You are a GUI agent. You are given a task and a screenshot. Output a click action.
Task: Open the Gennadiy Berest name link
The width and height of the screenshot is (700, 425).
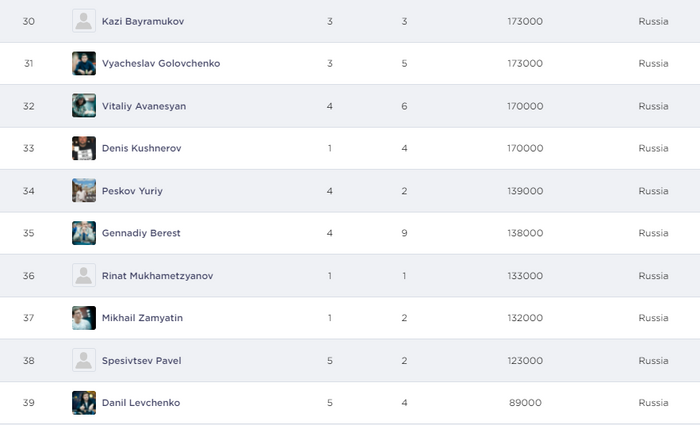pos(141,233)
